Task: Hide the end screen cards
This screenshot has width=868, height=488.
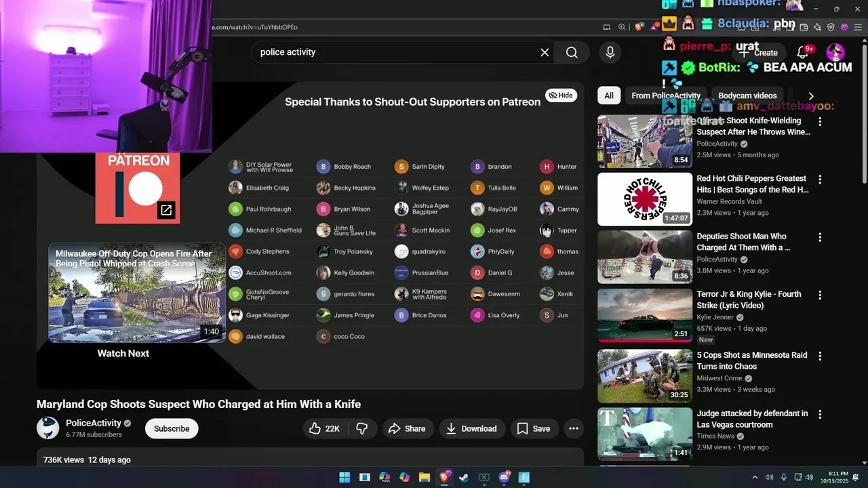Action: coord(561,96)
